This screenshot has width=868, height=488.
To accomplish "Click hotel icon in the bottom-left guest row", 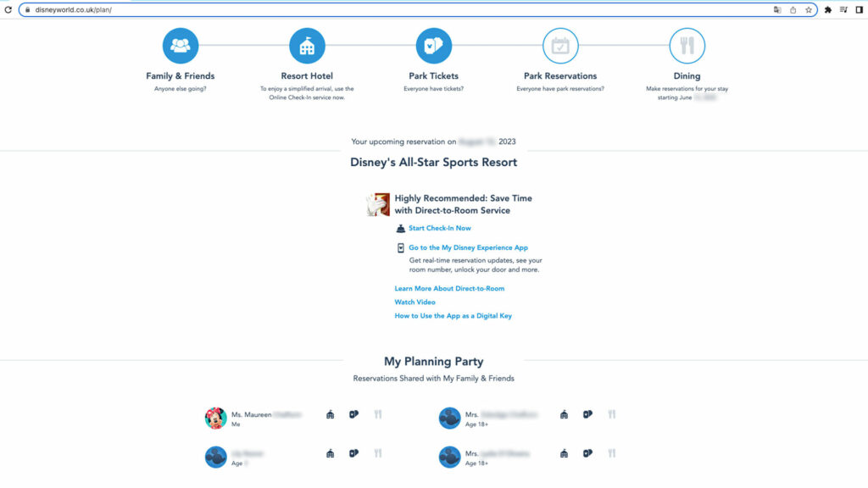I will [x=330, y=454].
